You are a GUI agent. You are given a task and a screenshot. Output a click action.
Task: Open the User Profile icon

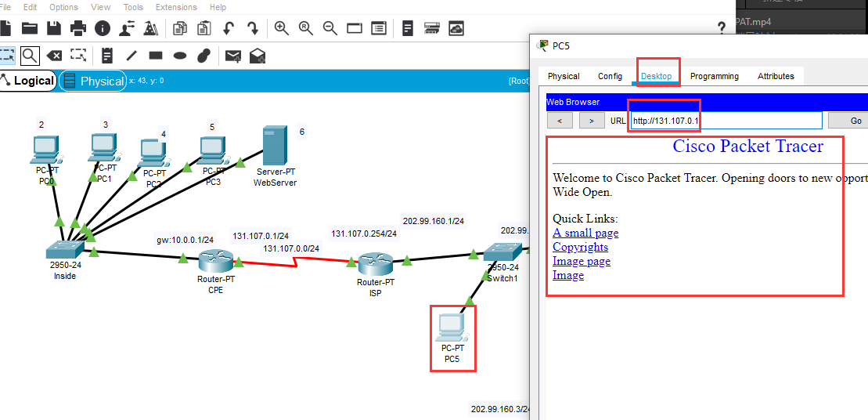pos(126,28)
